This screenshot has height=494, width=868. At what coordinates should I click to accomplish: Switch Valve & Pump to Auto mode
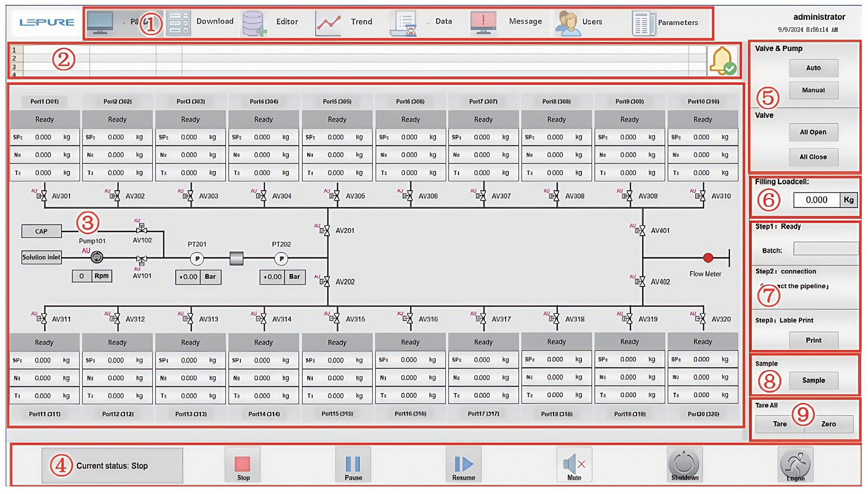coord(813,68)
